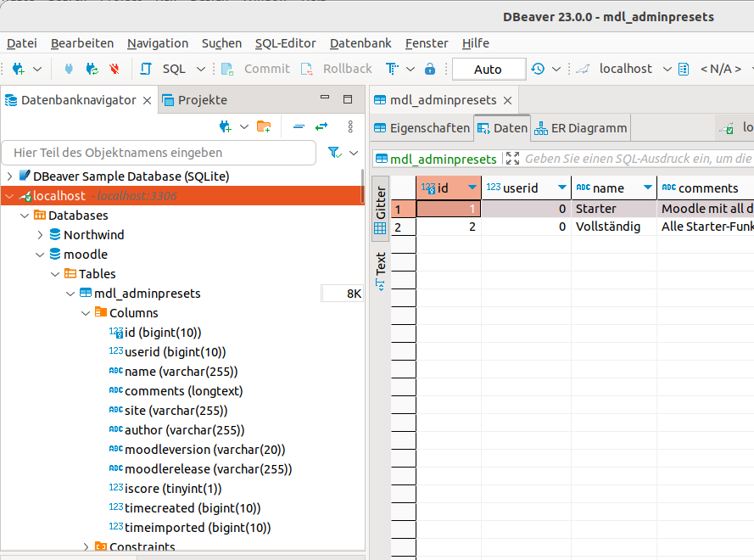
Task: Close the mdl_adminpresets editor tab
Action: point(507,101)
